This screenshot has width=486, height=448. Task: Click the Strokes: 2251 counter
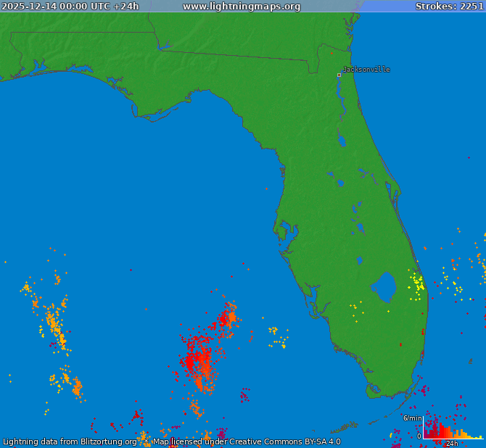(450, 7)
